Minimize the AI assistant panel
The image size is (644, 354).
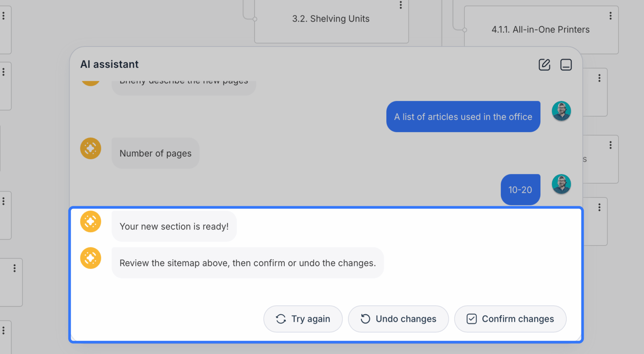click(x=566, y=65)
